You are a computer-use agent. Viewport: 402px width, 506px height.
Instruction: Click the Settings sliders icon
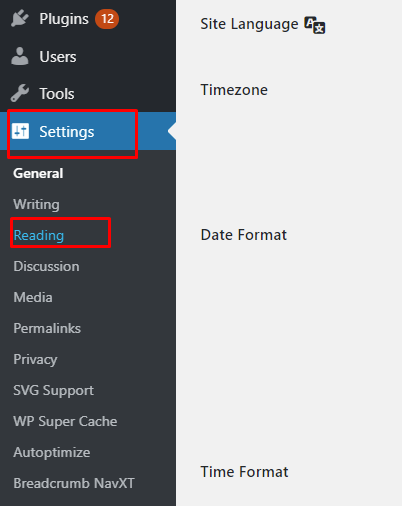pyautogui.click(x=21, y=131)
